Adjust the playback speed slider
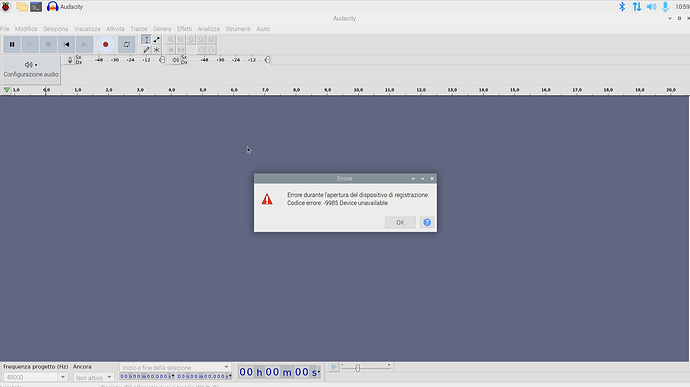Image resolution: width=690 pixels, height=387 pixels. [358, 368]
